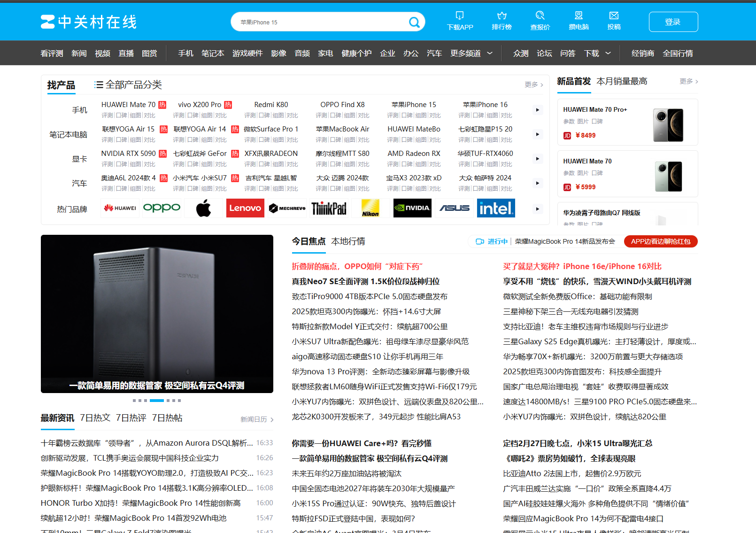The height and width of the screenshot is (533, 756).
Task: Click hot badge next to 联想YOGA Air 14
Action: point(235,129)
